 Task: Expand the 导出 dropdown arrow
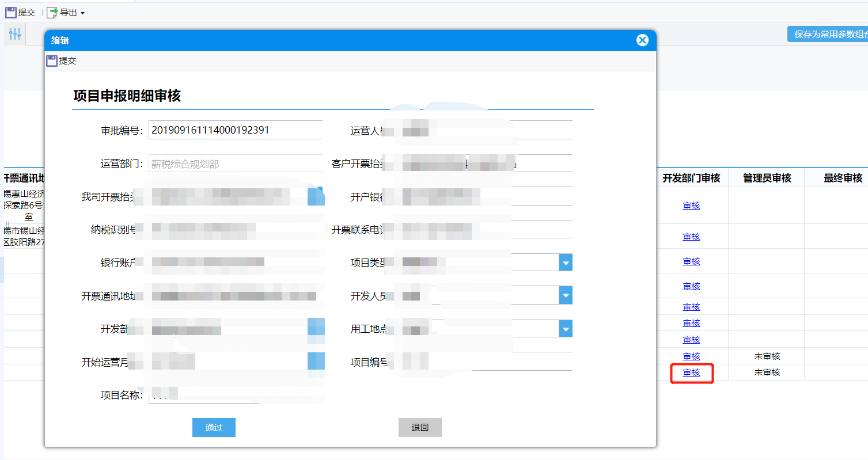82,13
